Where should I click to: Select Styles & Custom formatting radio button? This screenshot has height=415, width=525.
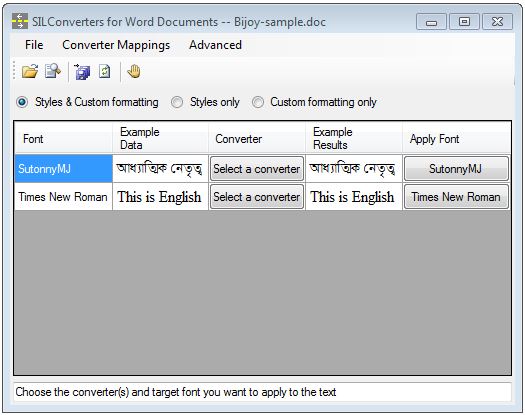pos(22,102)
